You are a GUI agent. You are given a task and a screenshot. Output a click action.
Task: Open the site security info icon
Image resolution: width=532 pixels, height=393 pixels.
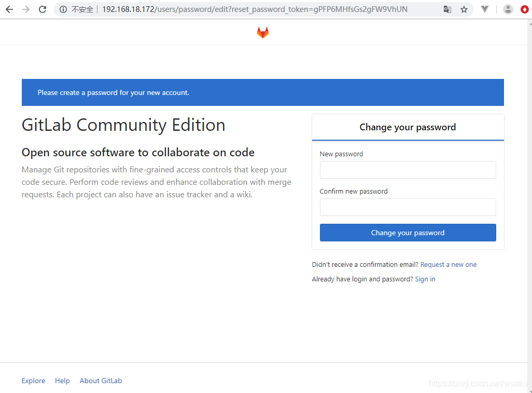pyautogui.click(x=63, y=9)
